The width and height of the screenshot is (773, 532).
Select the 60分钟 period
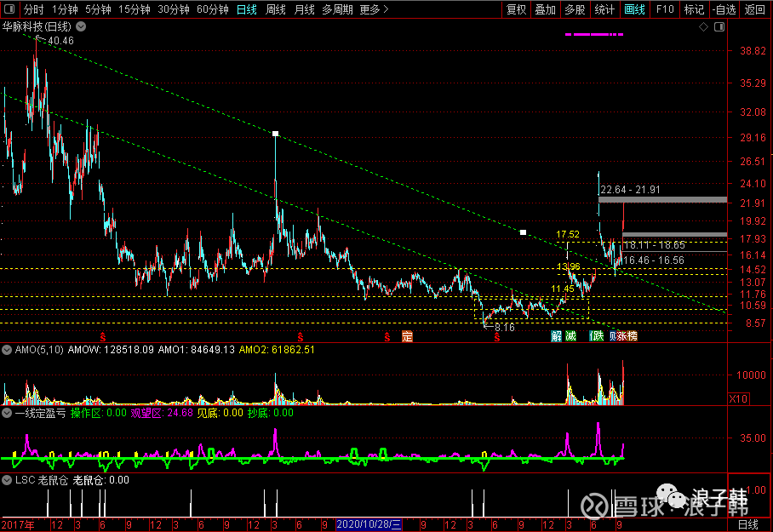click(213, 9)
